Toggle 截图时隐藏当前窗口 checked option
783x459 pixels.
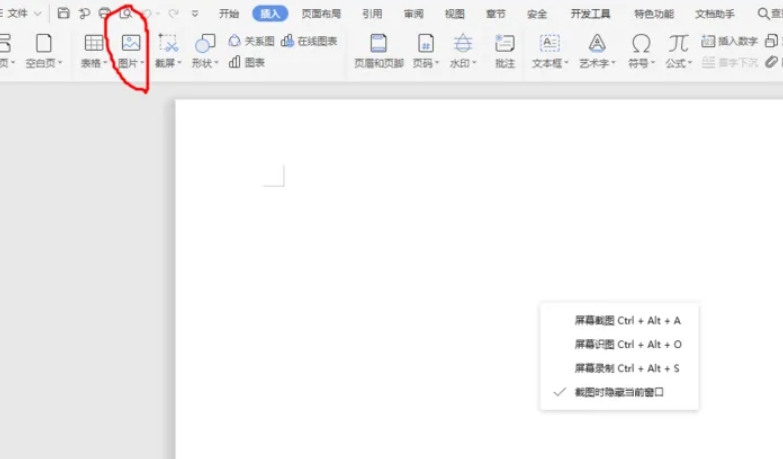pos(619,392)
